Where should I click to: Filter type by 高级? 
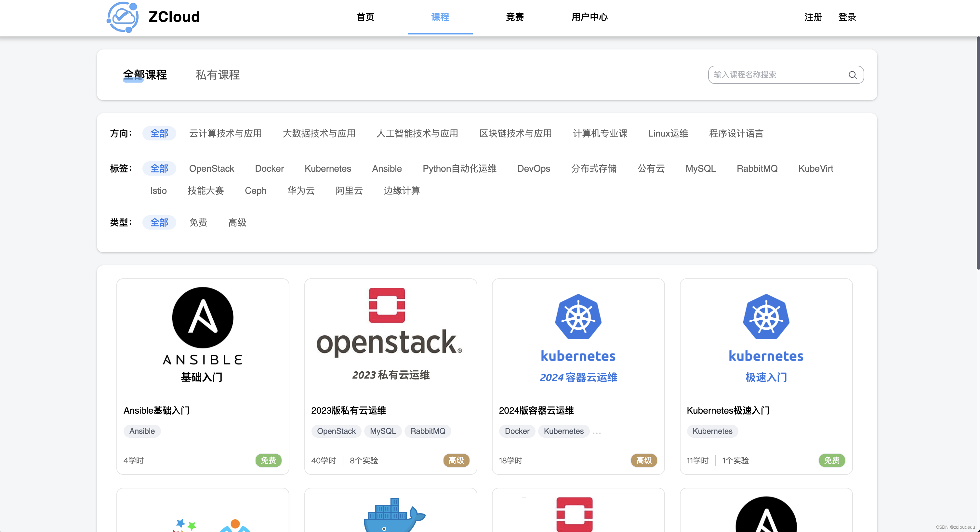pyautogui.click(x=237, y=222)
